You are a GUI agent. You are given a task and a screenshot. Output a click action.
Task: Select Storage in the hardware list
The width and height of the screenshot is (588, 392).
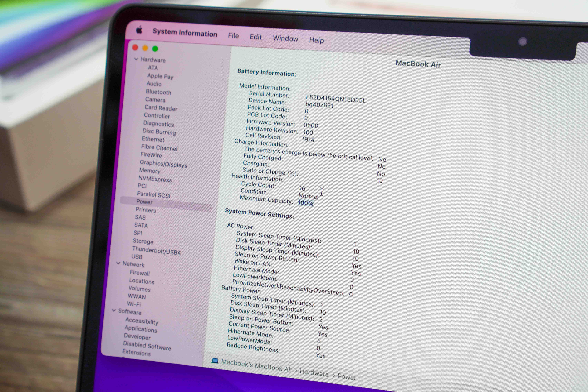(x=143, y=241)
